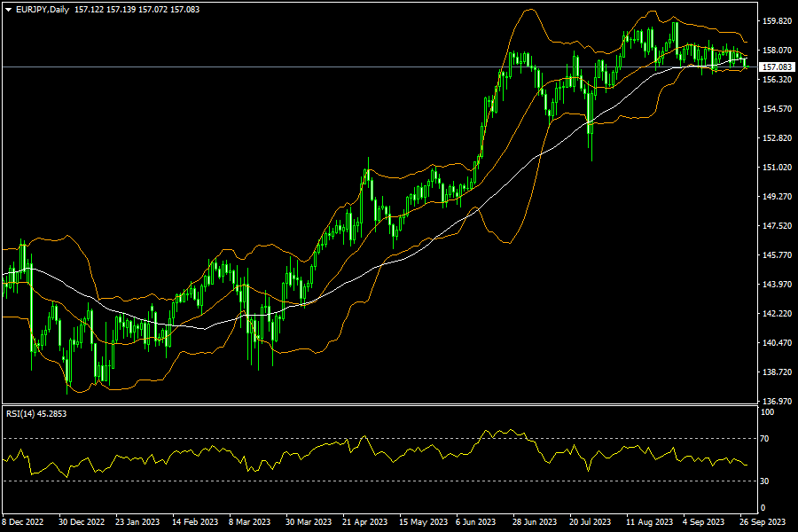Click the 136.970 price scale label
The height and width of the screenshot is (532, 798).
(x=777, y=401)
